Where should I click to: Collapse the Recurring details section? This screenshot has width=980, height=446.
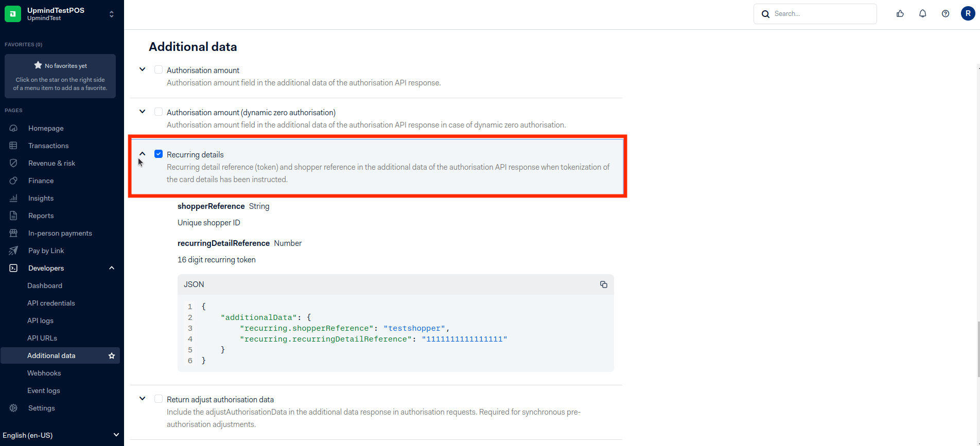pos(143,154)
